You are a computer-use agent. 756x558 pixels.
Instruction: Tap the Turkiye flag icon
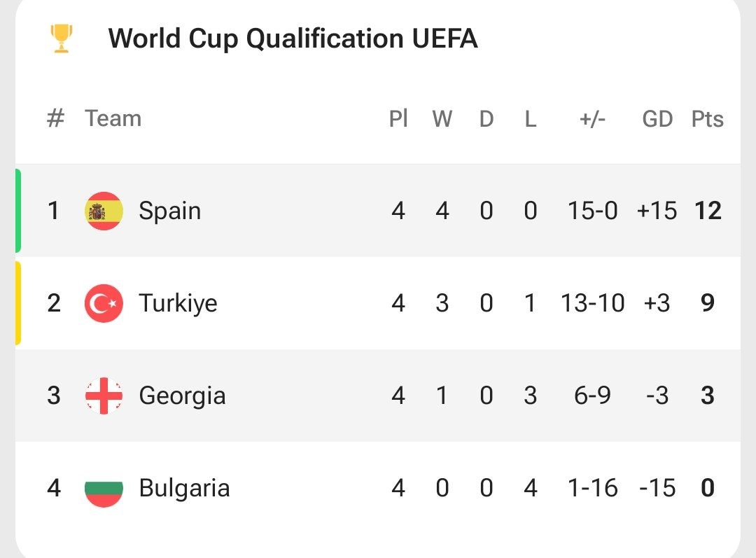[104, 303]
